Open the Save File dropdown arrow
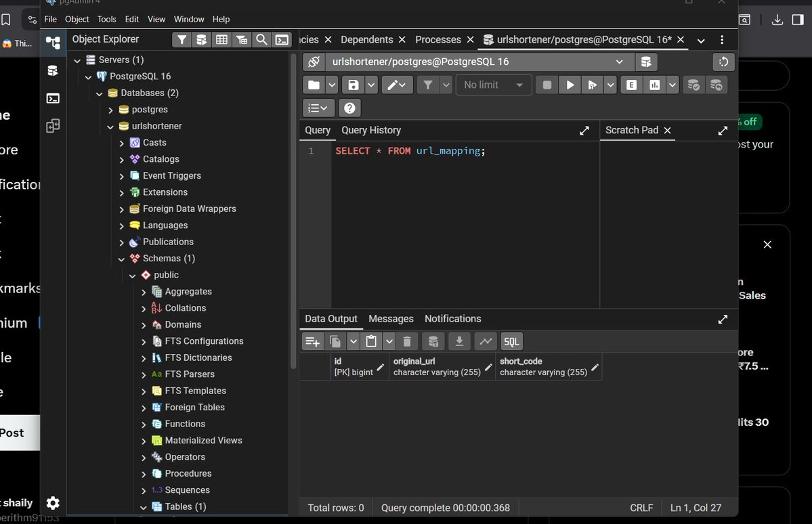Image resolution: width=812 pixels, height=524 pixels. click(x=371, y=85)
